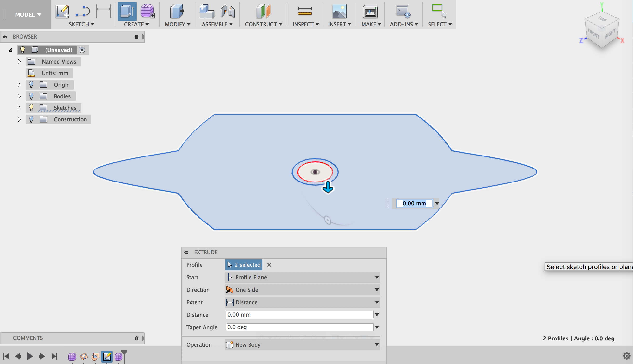
Task: Select the Line sketch tool icon
Action: pyautogui.click(x=83, y=11)
